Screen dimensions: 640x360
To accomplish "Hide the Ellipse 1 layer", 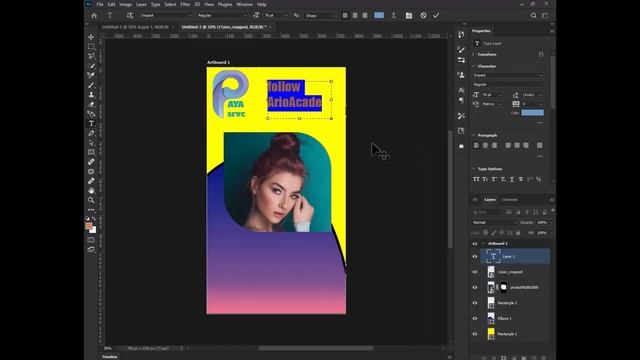I will [475, 318].
